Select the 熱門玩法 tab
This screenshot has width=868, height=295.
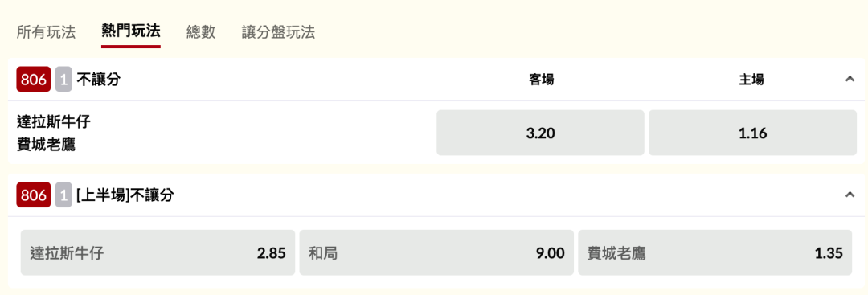[x=131, y=31]
